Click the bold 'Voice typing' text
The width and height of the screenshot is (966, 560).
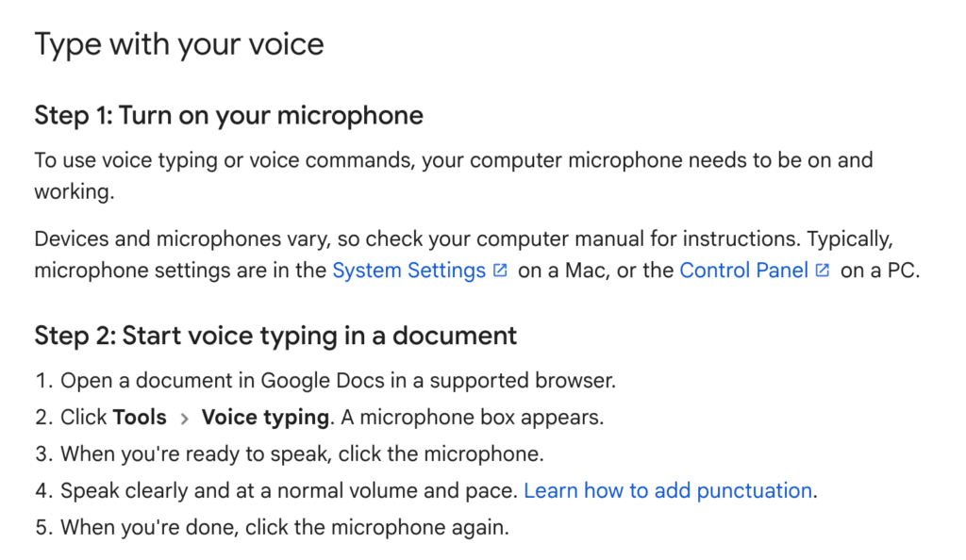click(265, 417)
